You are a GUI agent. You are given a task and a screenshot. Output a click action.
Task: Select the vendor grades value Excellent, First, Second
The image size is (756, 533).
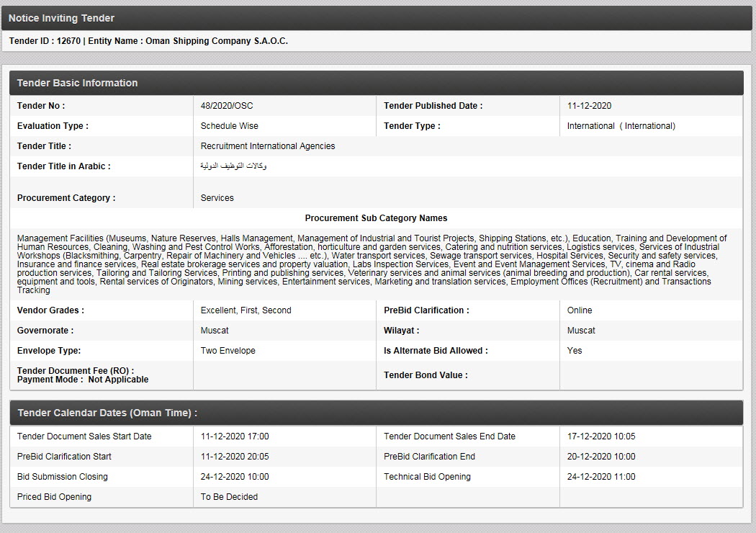pos(246,310)
